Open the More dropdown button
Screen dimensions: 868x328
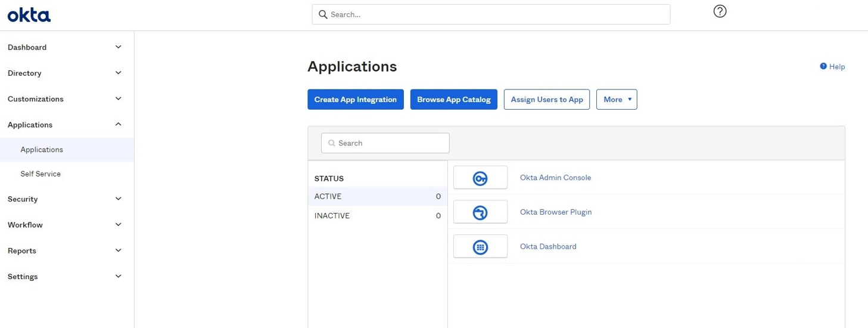[617, 100]
